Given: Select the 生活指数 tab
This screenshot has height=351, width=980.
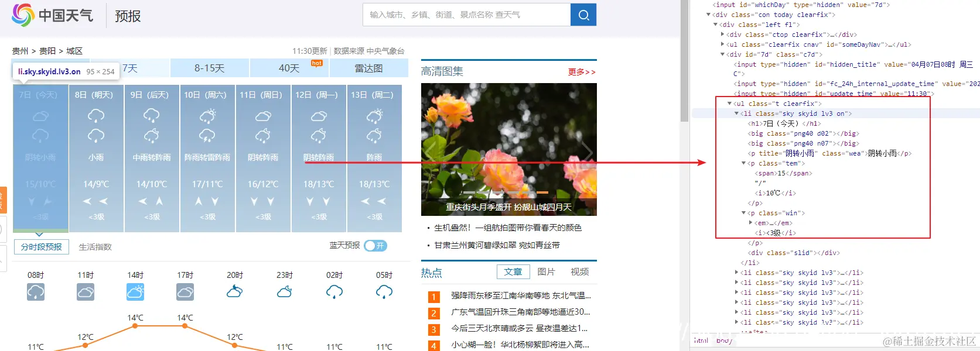Looking at the screenshot, I should 95,247.
